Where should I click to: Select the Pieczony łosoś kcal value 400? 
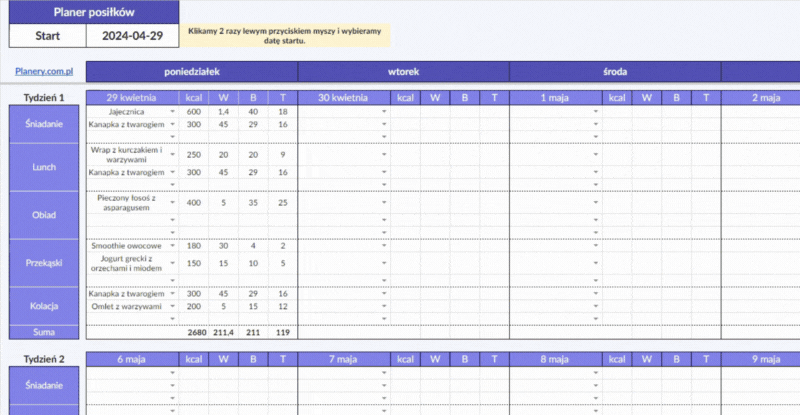(194, 203)
